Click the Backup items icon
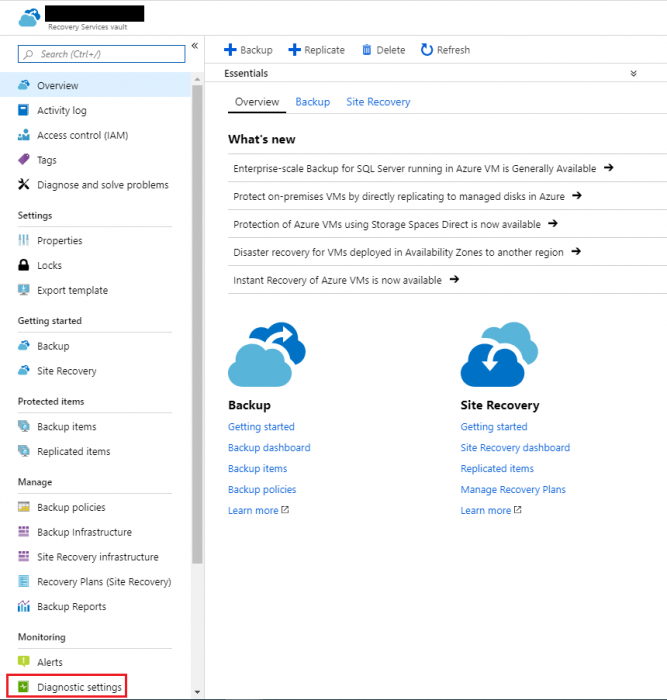The width and height of the screenshot is (667, 700). (24, 426)
